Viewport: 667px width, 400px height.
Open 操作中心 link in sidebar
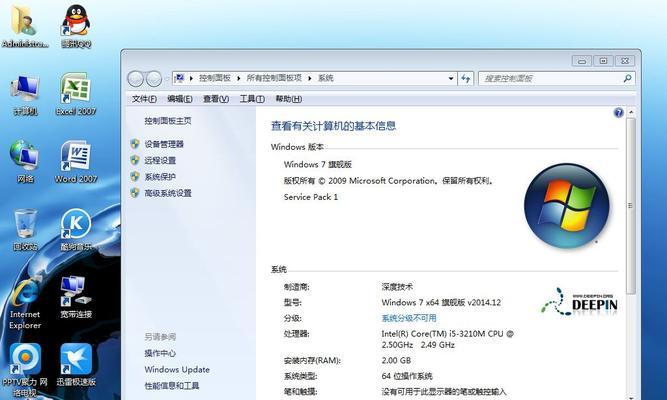click(160, 353)
